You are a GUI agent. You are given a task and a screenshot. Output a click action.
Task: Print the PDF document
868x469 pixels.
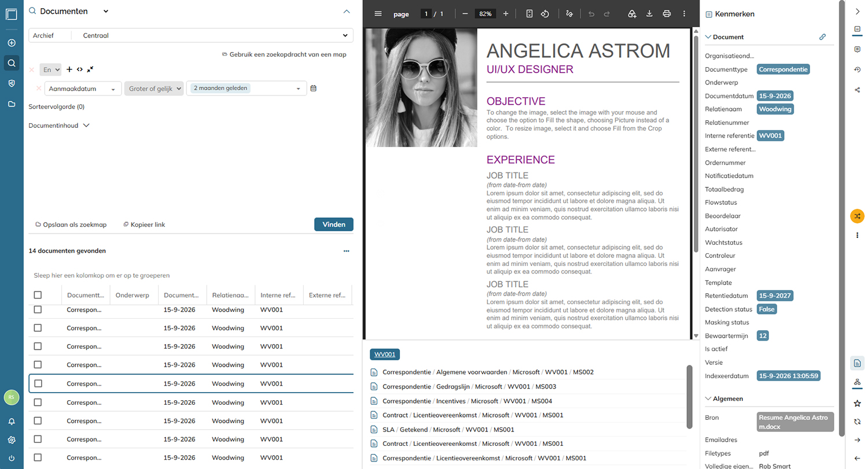pyautogui.click(x=667, y=13)
